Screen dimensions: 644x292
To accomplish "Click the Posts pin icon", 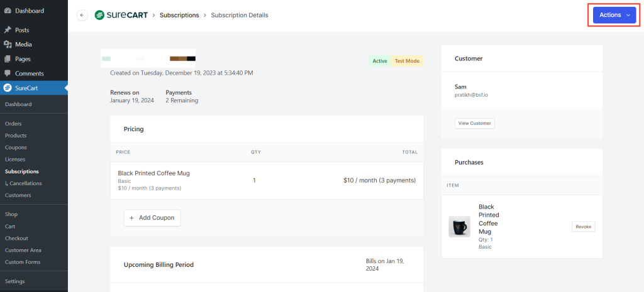I will [8, 30].
